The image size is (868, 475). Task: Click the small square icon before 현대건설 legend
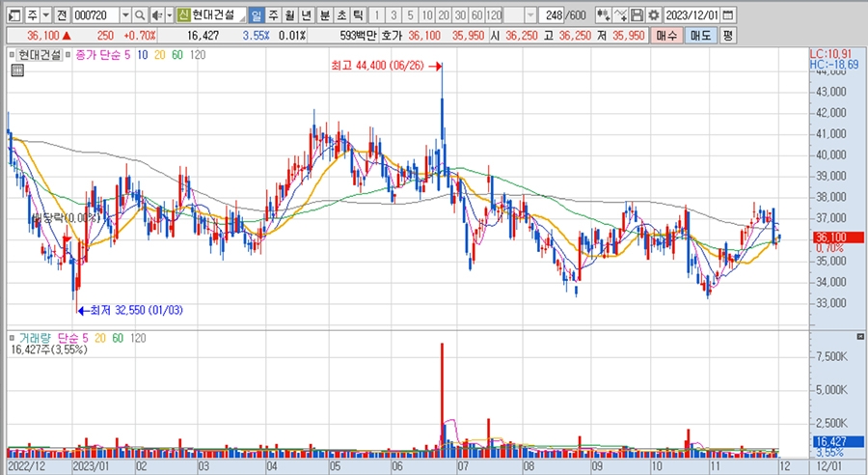[x=12, y=54]
